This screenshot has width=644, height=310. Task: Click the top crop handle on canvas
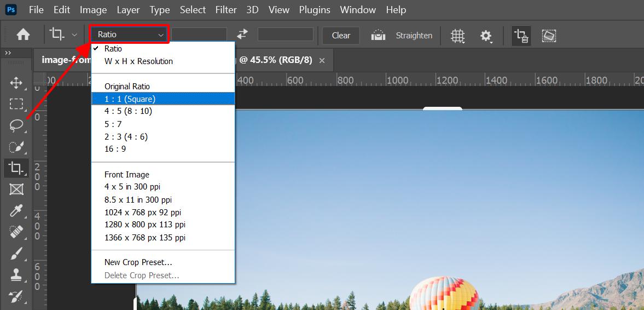click(442, 108)
